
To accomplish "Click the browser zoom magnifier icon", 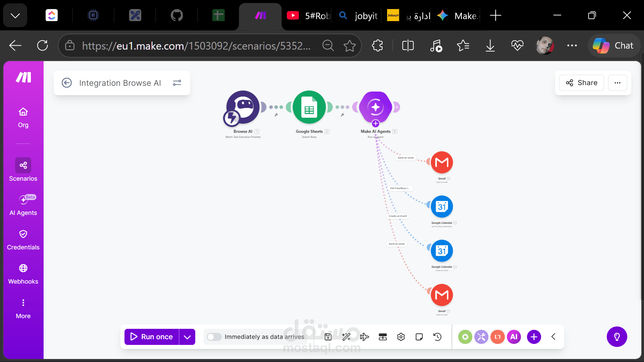I will pos(328,46).
